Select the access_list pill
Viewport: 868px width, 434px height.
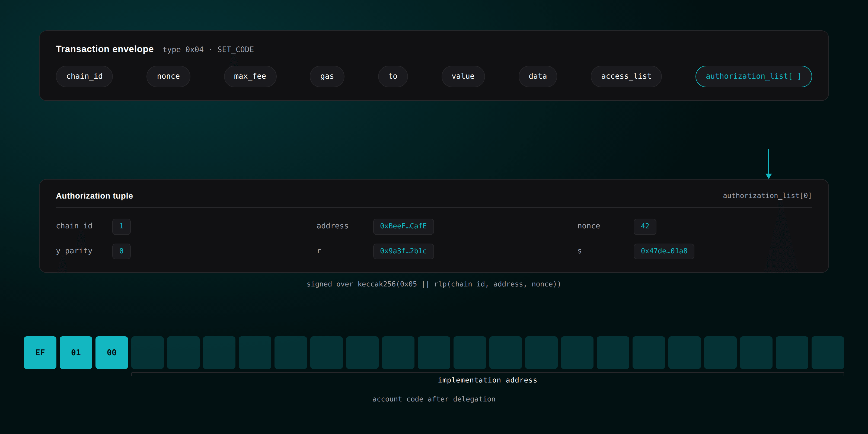click(x=626, y=76)
